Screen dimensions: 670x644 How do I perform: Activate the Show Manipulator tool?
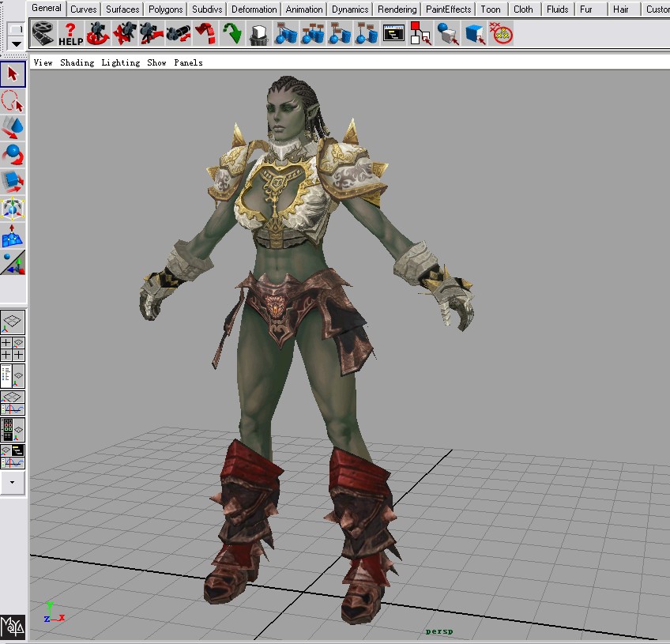click(13, 262)
